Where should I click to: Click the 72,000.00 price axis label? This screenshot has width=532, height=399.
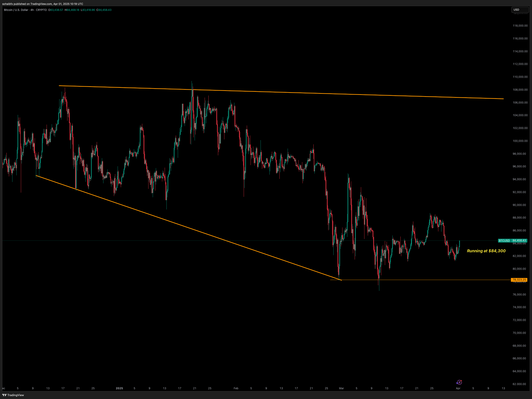(x=519, y=320)
